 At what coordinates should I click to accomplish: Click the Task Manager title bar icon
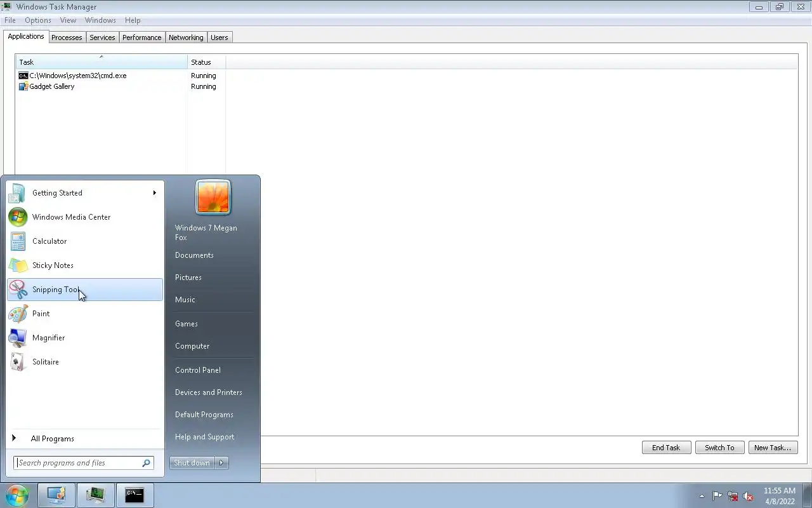point(6,7)
